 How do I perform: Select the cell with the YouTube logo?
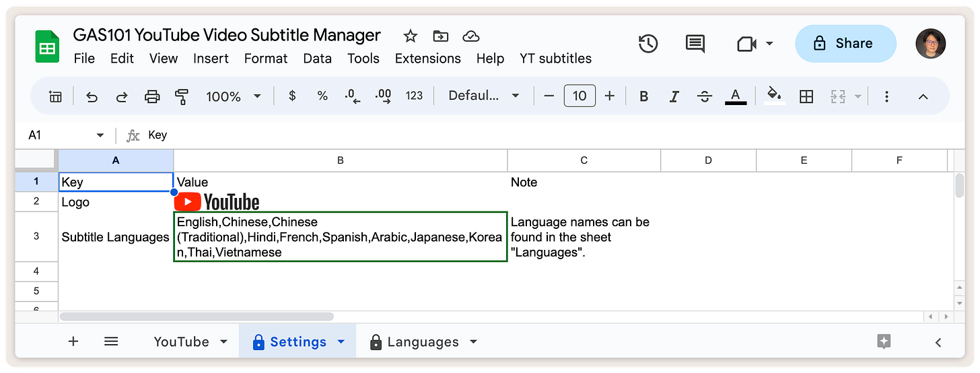pos(341,202)
